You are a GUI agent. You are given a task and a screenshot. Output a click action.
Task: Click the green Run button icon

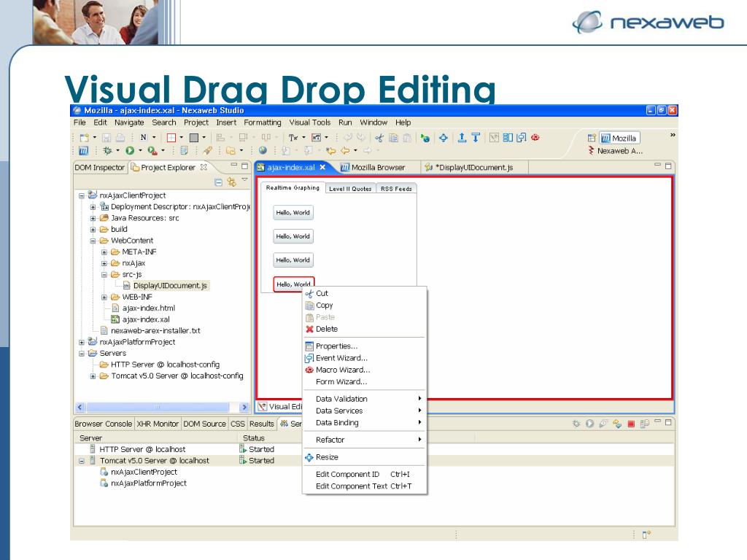pos(130,150)
